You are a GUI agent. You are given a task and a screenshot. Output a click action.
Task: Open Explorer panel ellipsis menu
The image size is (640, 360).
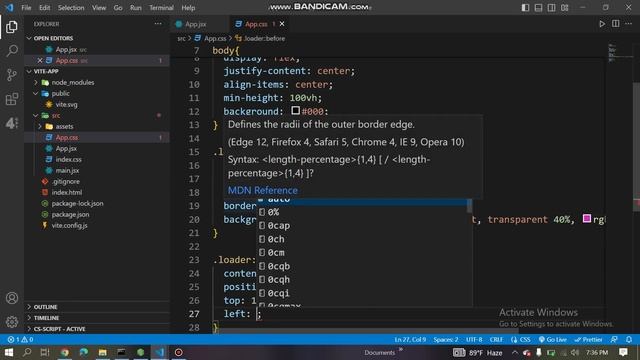coord(158,24)
